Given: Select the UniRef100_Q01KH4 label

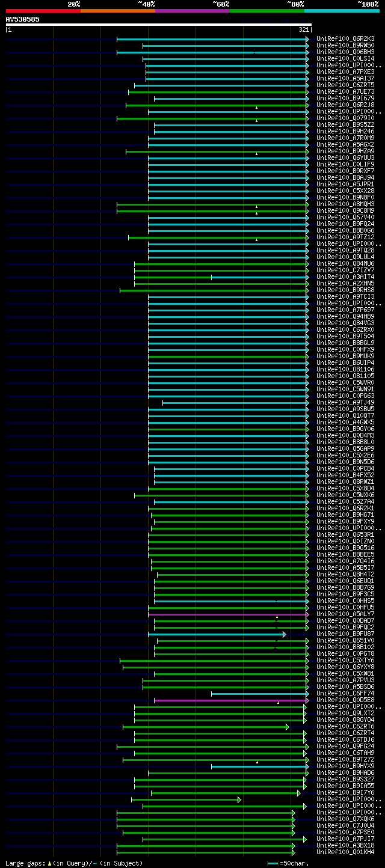Looking at the screenshot, I should (x=345, y=852).
